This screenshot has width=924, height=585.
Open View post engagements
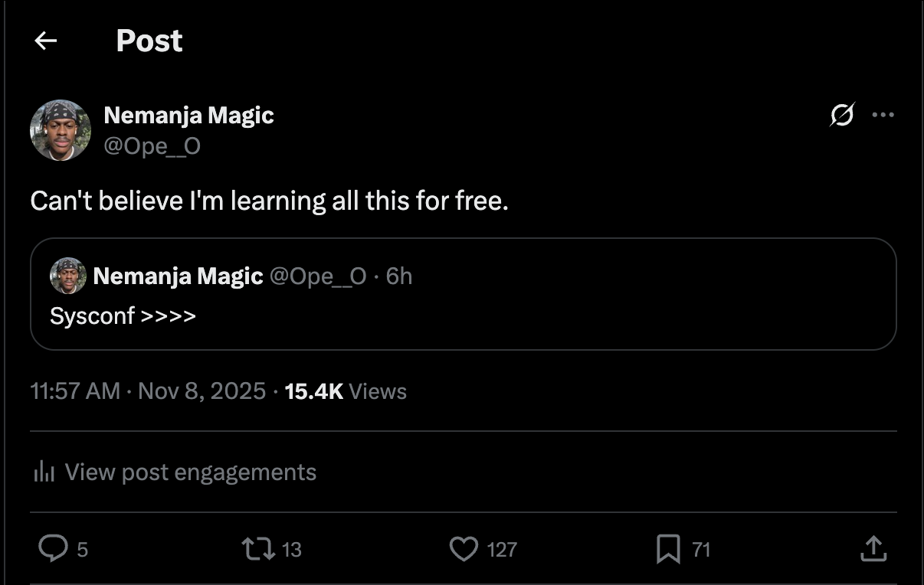(x=191, y=472)
